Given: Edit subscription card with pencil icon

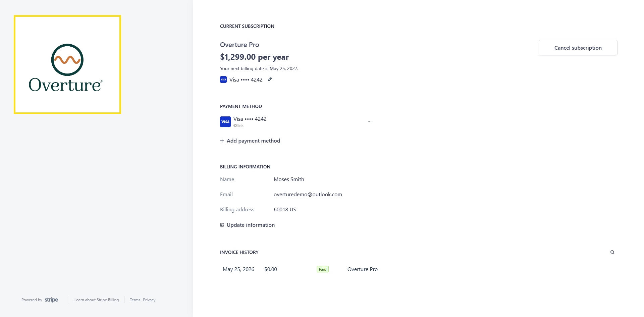Looking at the screenshot, I should coord(270,80).
